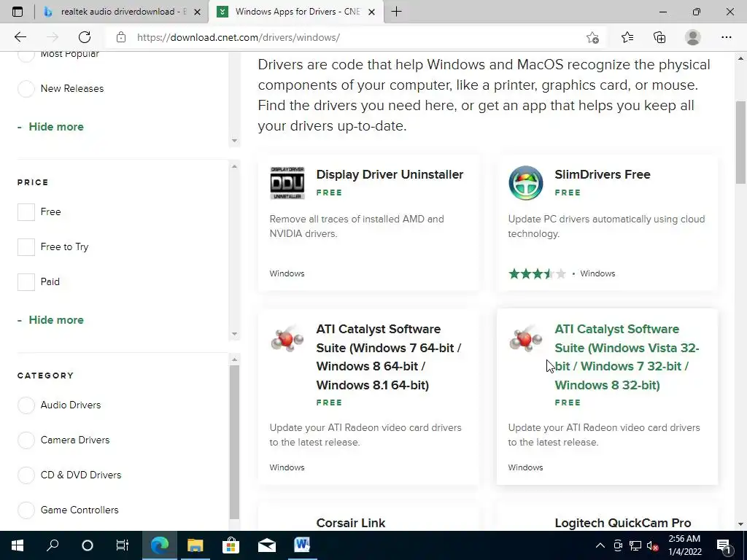Click the browser Back arrow

point(20,37)
